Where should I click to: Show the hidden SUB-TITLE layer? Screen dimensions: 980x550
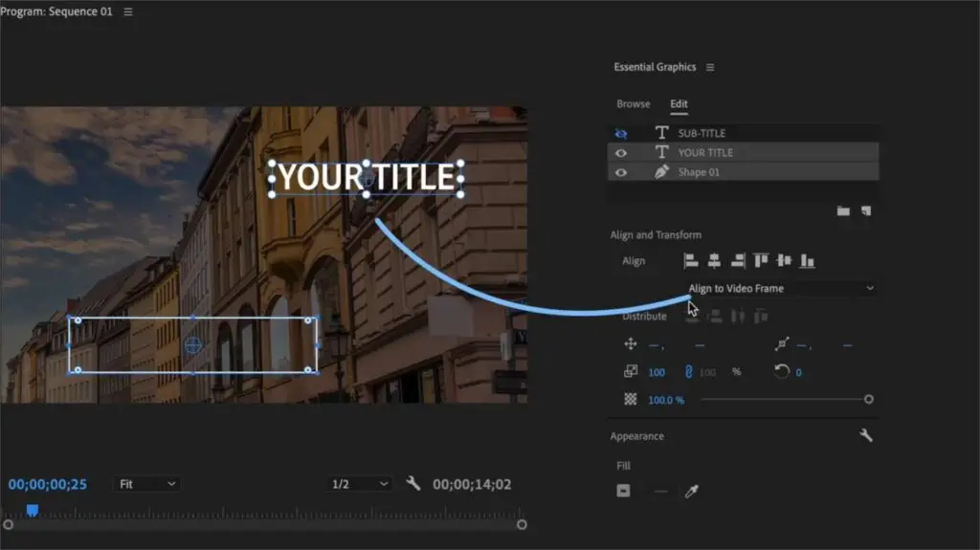tap(620, 133)
